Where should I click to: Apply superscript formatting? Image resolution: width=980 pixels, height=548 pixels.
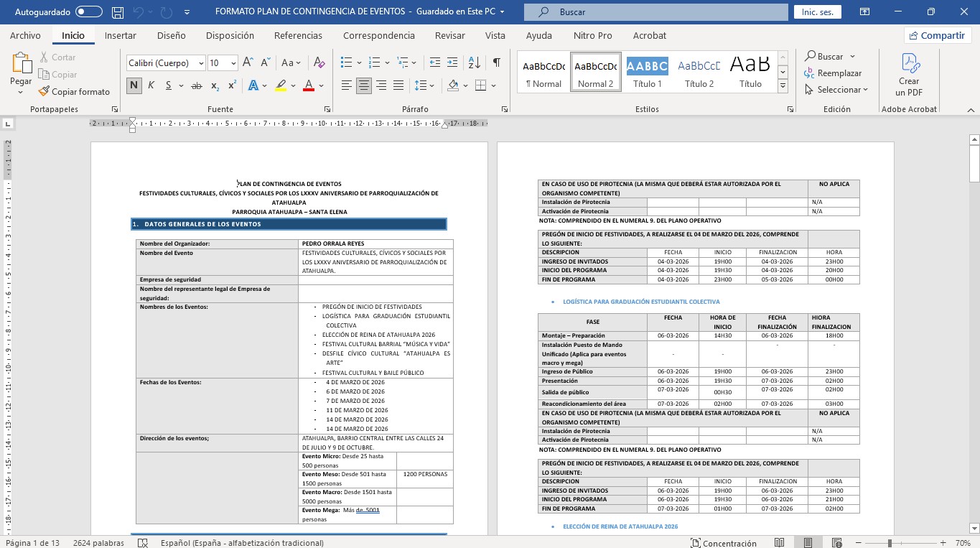click(x=232, y=85)
